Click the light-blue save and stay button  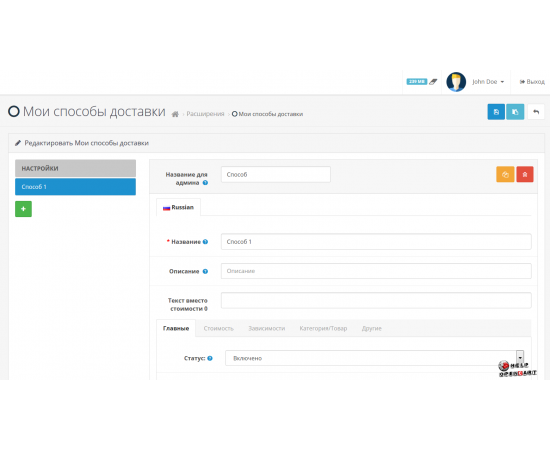click(515, 112)
